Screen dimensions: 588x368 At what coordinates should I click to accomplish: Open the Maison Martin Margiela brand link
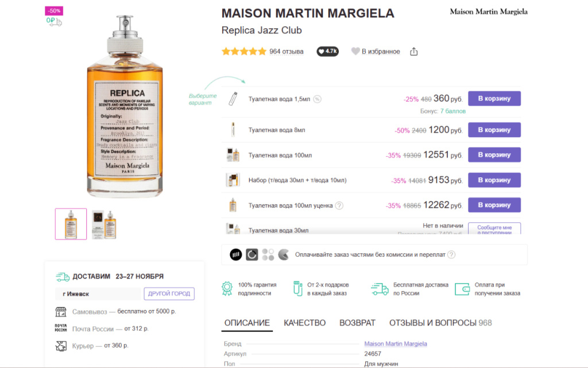click(x=395, y=344)
